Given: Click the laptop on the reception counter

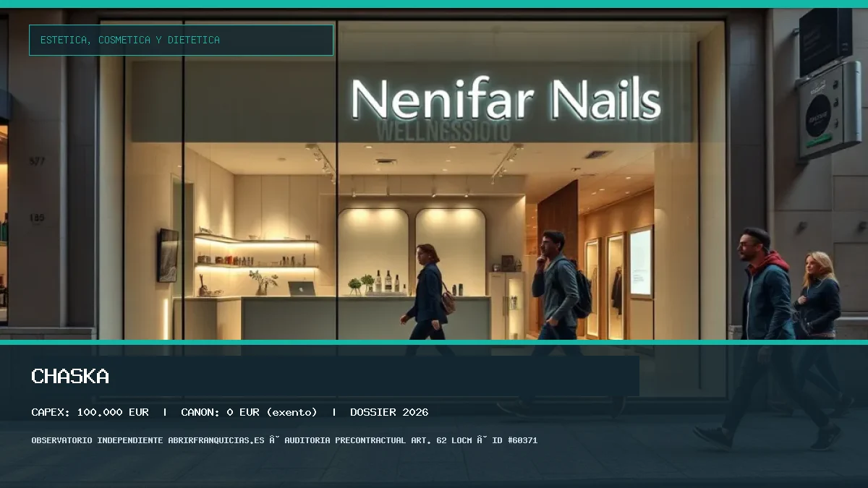Looking at the screenshot, I should coord(302,288).
